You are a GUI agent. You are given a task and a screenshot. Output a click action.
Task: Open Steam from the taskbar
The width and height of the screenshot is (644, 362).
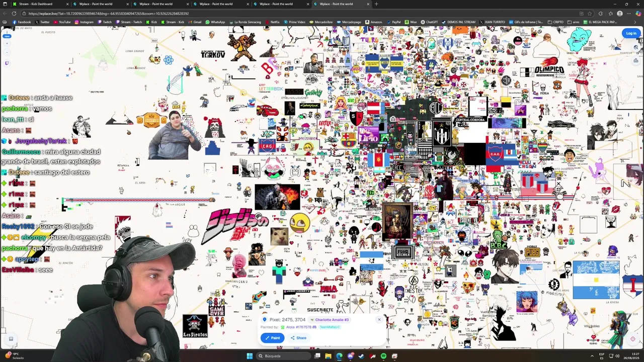click(361, 356)
